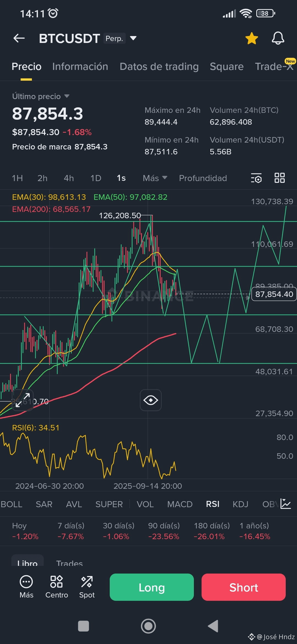
Task: Toggle the favorite star icon
Action: (252, 38)
